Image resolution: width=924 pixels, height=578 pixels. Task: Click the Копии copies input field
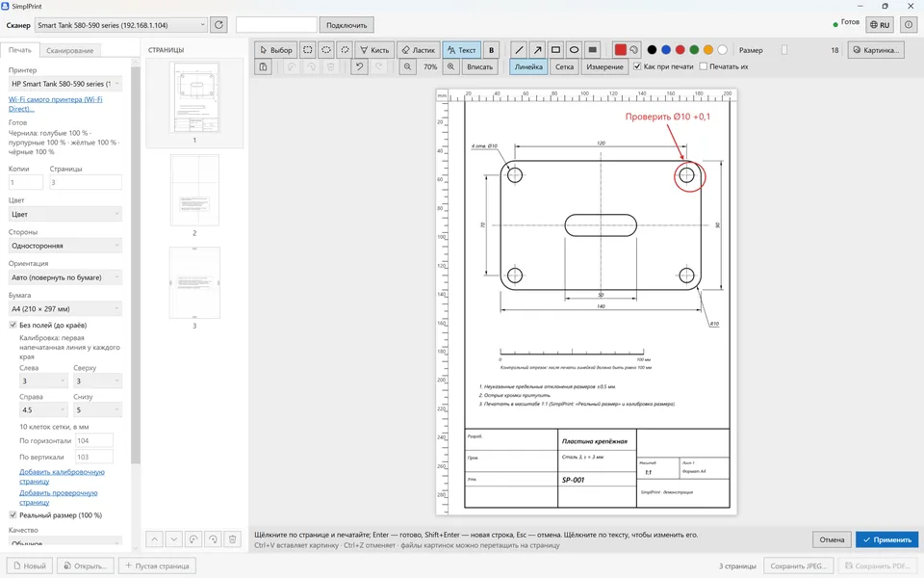pos(25,182)
